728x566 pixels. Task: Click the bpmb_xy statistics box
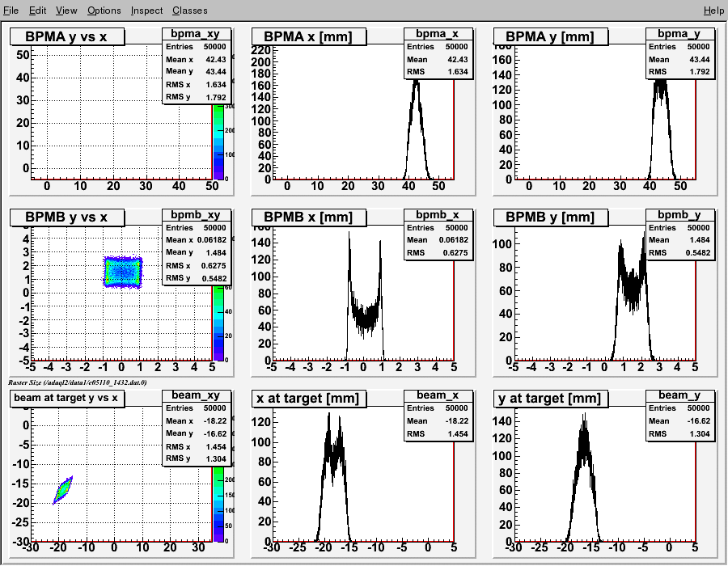(197, 247)
